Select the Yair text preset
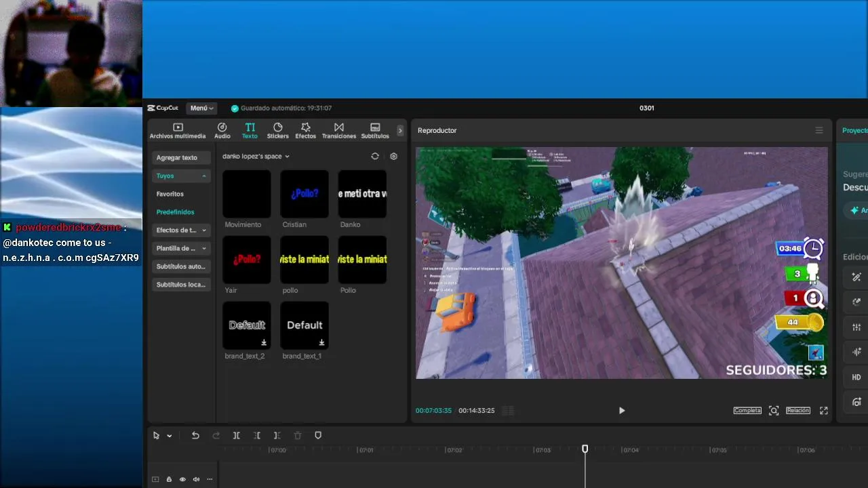 tap(247, 260)
